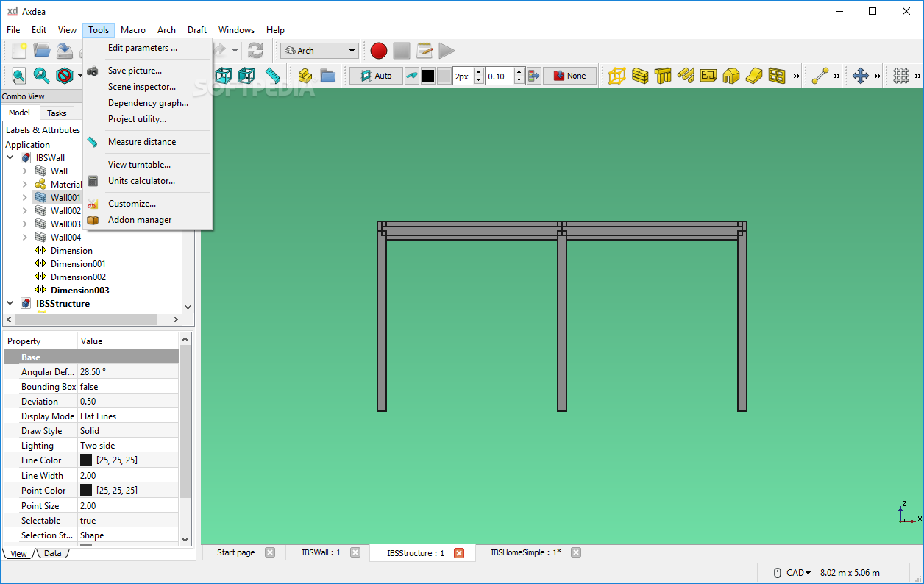Click the yellow wireframe cube Arch tool
The width and height of the screenshot is (924, 584).
(x=617, y=76)
